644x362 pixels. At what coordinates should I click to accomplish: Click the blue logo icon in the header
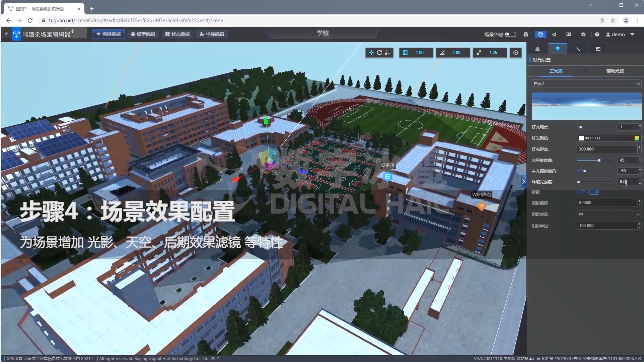point(16,34)
